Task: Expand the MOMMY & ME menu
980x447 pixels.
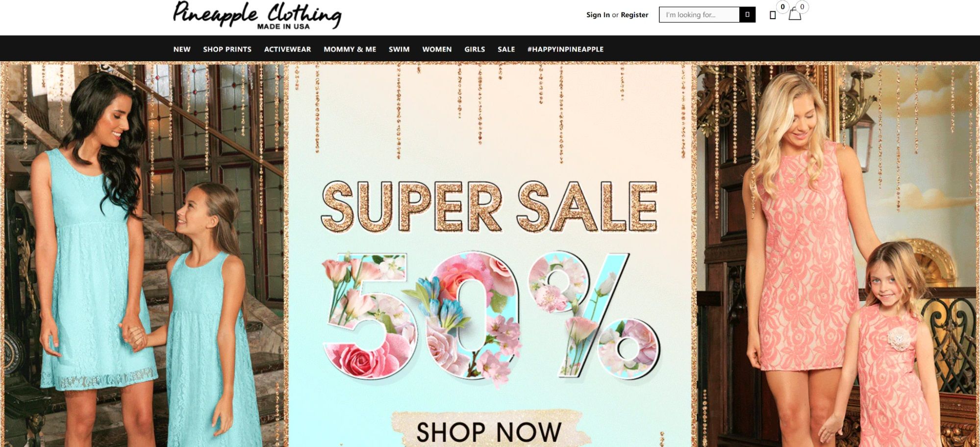Action: tap(350, 49)
